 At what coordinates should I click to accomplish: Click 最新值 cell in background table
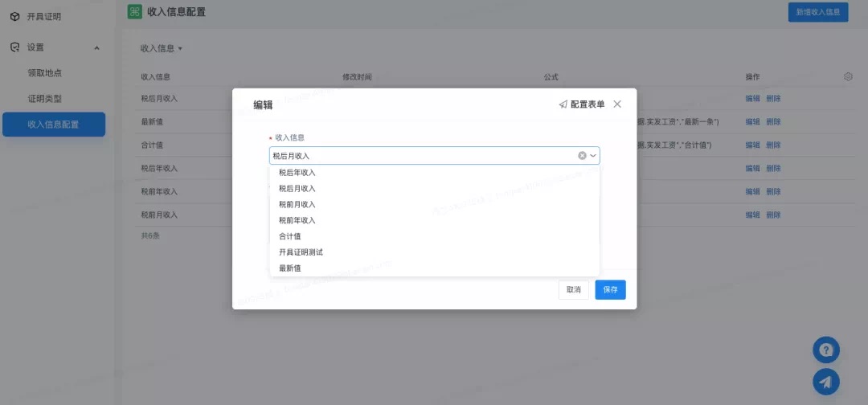[152, 121]
